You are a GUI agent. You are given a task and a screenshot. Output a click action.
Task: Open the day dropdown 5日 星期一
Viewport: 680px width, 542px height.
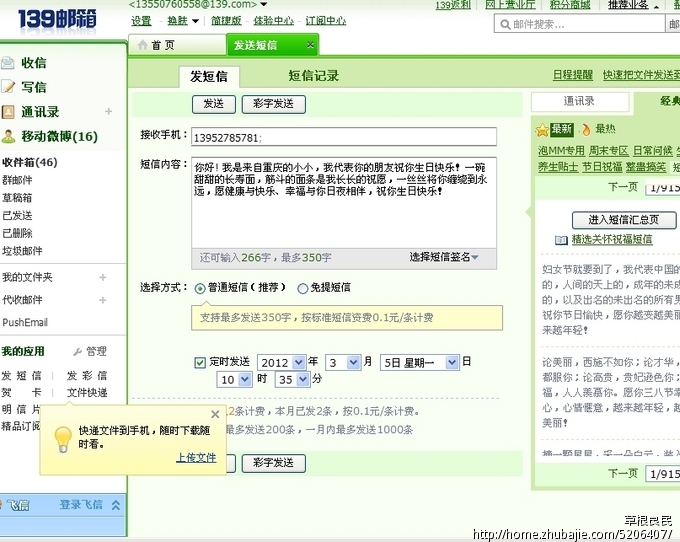(x=451, y=362)
